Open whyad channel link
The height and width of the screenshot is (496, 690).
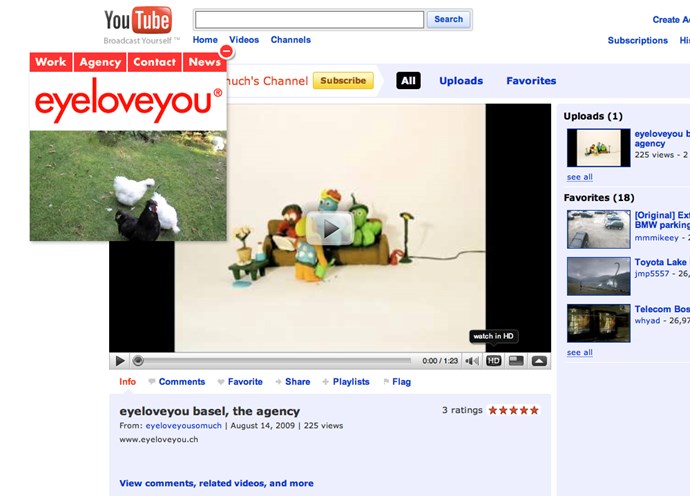click(647, 320)
